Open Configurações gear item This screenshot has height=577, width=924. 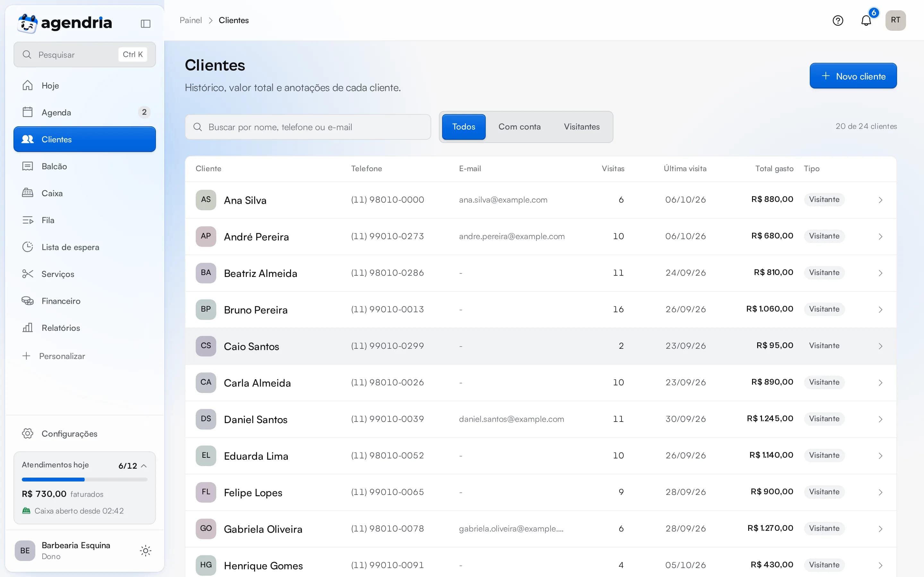click(x=84, y=433)
